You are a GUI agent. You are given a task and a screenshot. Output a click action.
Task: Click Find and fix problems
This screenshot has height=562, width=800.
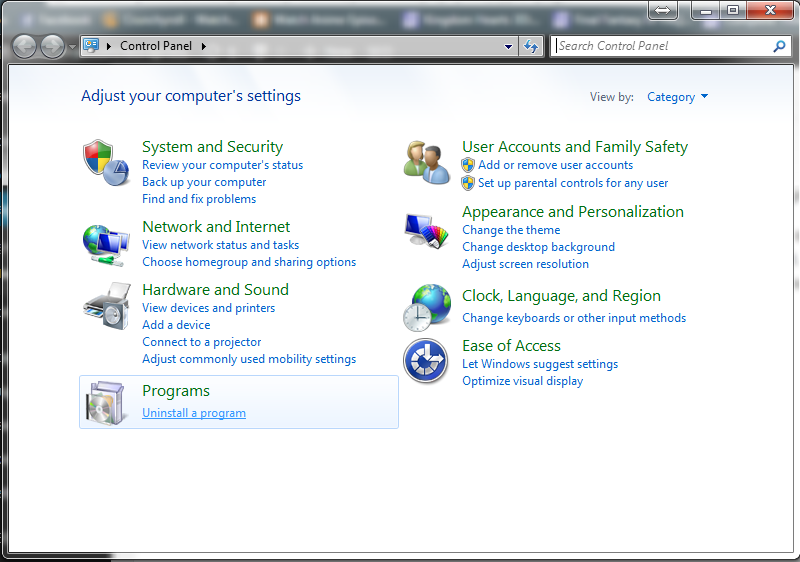click(x=199, y=199)
